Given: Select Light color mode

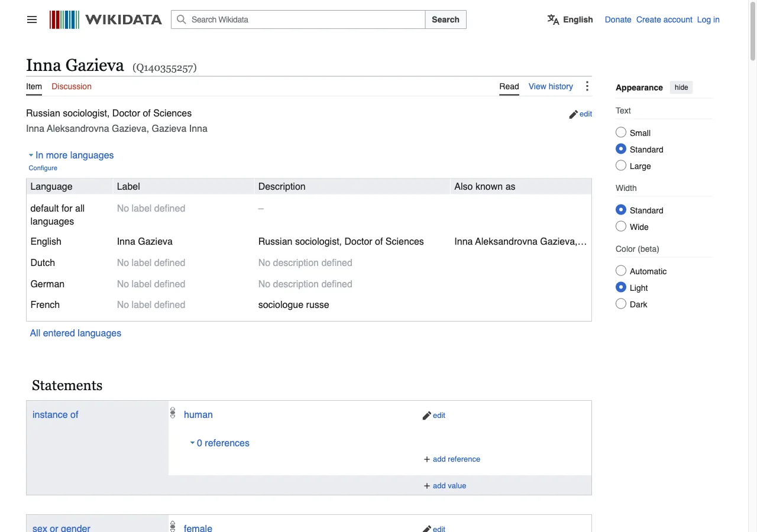Looking at the screenshot, I should 621,287.
